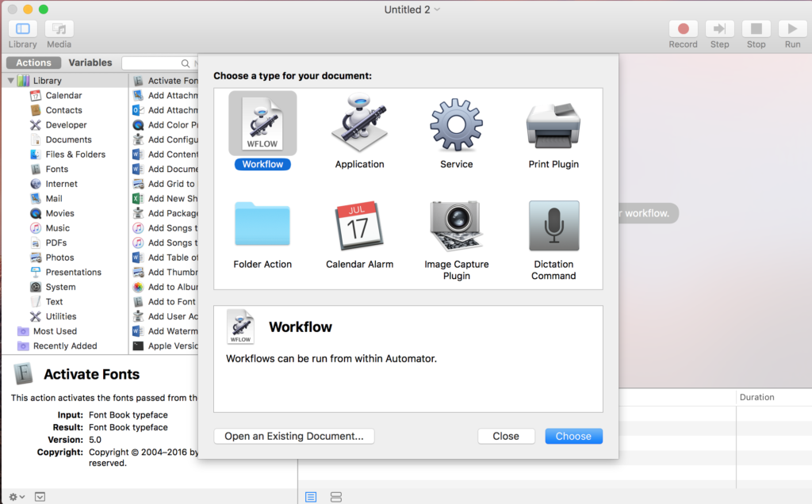Click Open an Existing Document

point(293,436)
